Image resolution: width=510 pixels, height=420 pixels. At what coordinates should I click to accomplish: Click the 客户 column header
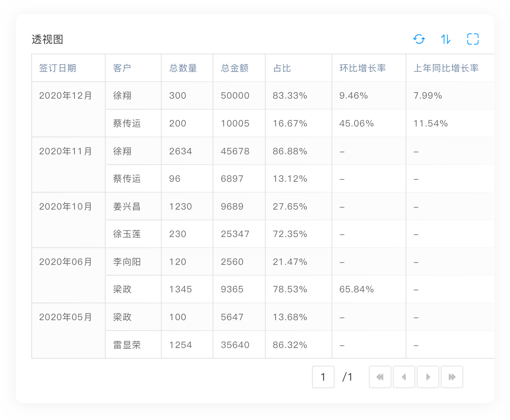click(122, 68)
